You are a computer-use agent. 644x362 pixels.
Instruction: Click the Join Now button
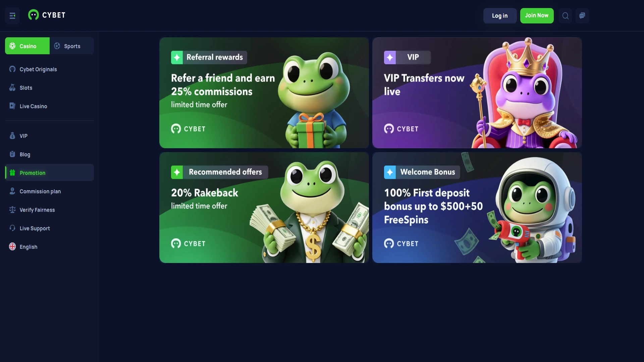537,16
